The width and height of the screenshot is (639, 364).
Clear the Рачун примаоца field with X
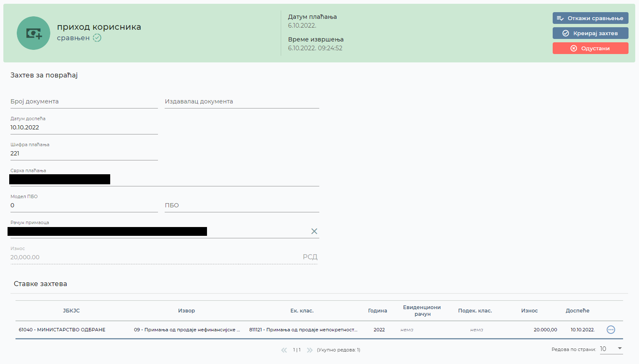click(x=314, y=231)
